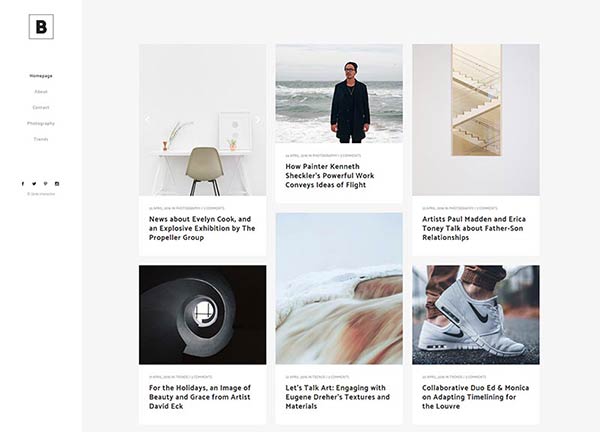This screenshot has width=600, height=432.
Task: Open the Pinterest social icon
Action: coord(46,184)
